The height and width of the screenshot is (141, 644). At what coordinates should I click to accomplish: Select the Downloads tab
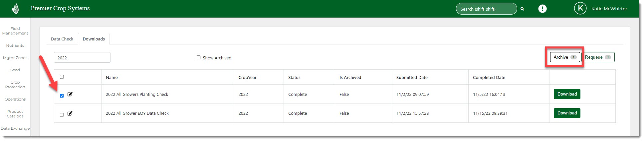(x=94, y=39)
